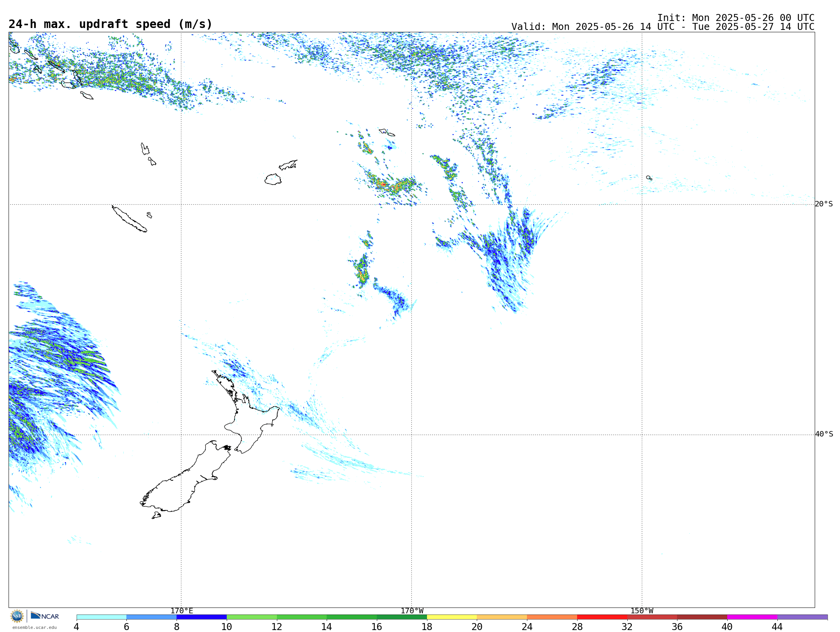
Task: Click the colorbar tick label 32
Action: pos(627,627)
